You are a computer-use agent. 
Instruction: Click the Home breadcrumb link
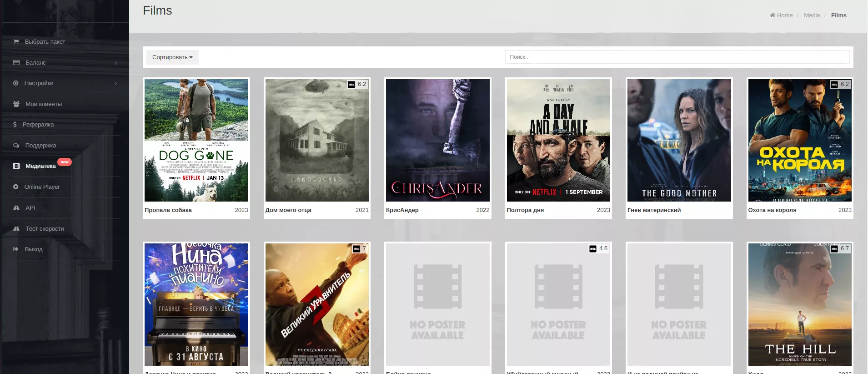pyautogui.click(x=784, y=15)
